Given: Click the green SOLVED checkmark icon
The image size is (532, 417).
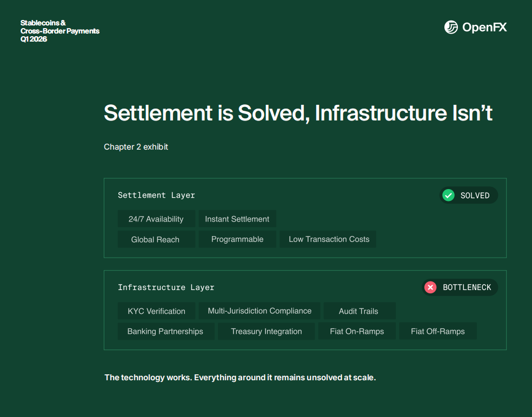Looking at the screenshot, I should click(x=448, y=196).
